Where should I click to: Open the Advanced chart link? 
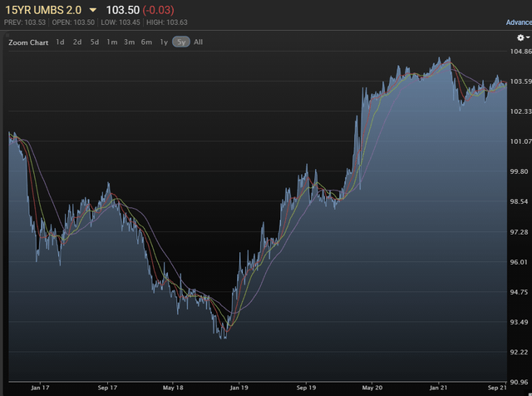(x=519, y=22)
